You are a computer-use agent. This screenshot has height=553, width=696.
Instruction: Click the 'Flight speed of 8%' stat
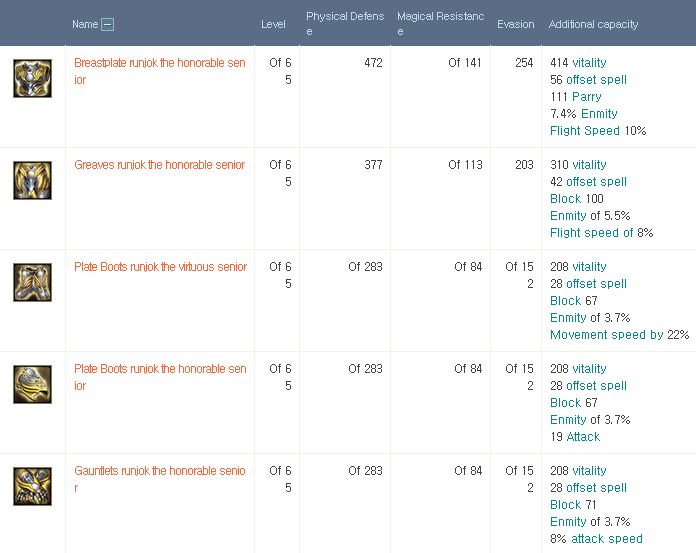coord(601,233)
